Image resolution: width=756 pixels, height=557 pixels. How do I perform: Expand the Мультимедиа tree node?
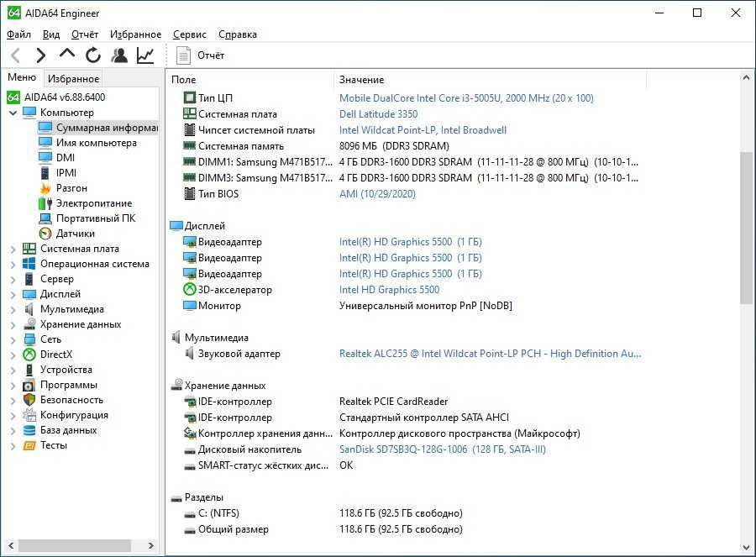click(x=13, y=310)
